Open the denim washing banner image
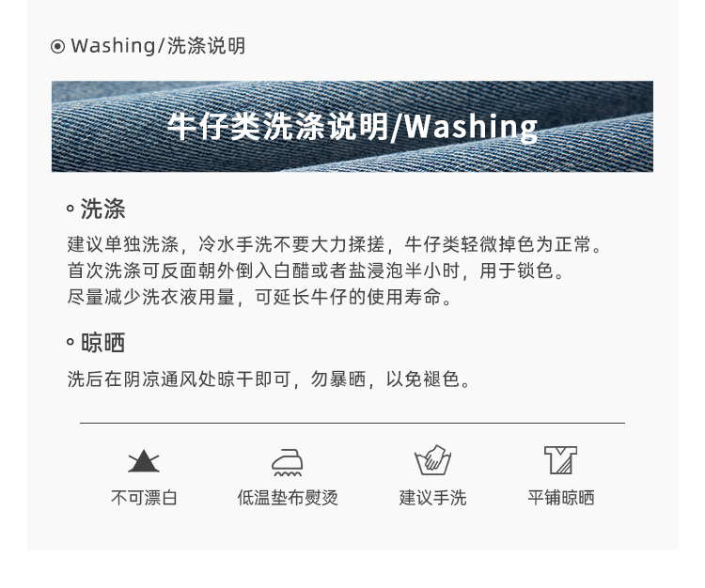 [352, 126]
